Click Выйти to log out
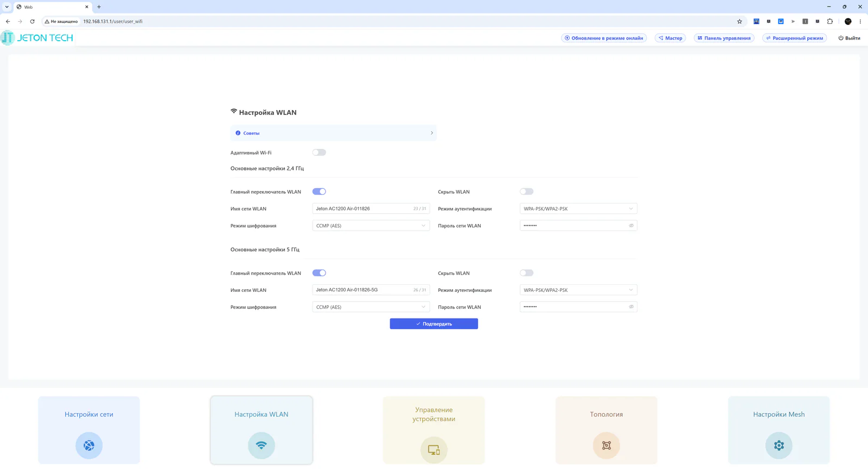Viewport: 868px width, 472px height. click(x=850, y=38)
